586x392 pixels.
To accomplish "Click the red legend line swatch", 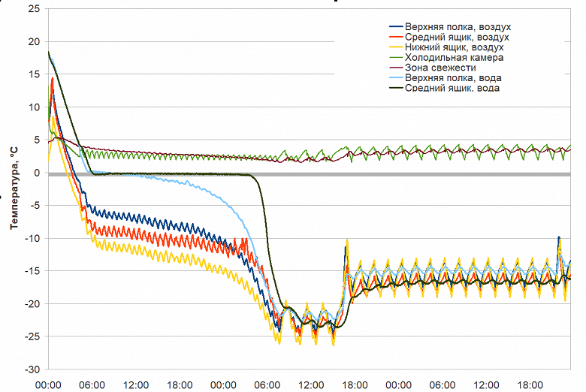I will pyautogui.click(x=396, y=37).
